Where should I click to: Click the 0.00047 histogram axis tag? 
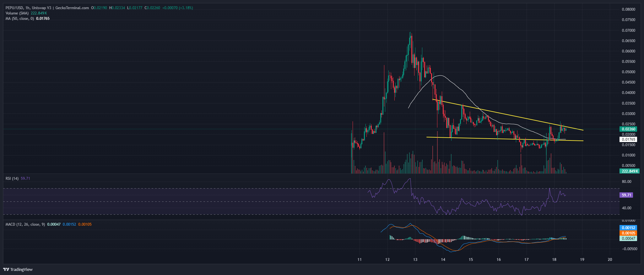(628, 239)
